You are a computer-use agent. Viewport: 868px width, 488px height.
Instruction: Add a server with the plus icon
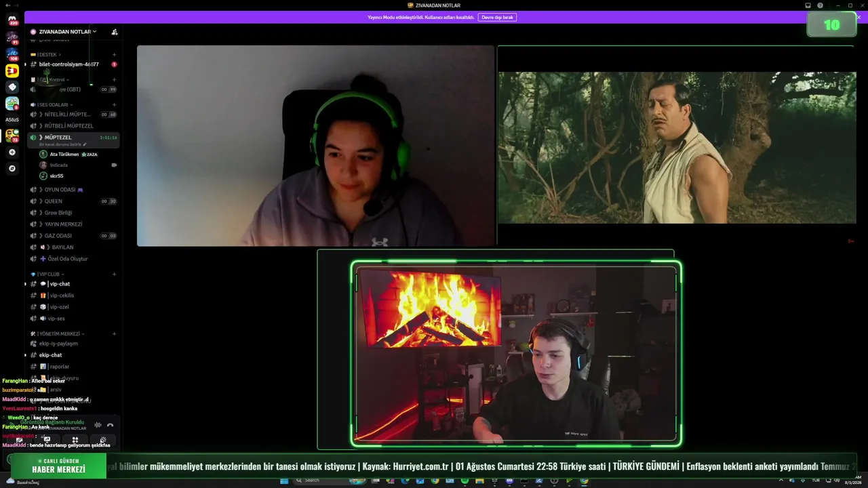click(x=12, y=152)
